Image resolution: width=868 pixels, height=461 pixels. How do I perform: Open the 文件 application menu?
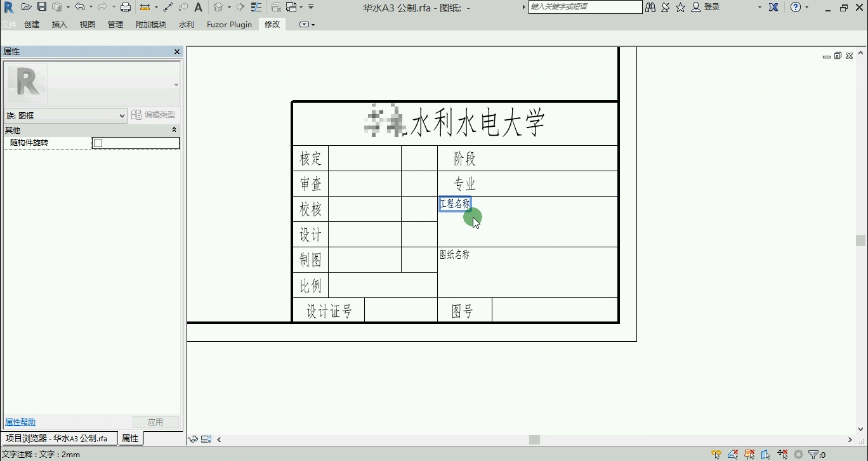9,25
